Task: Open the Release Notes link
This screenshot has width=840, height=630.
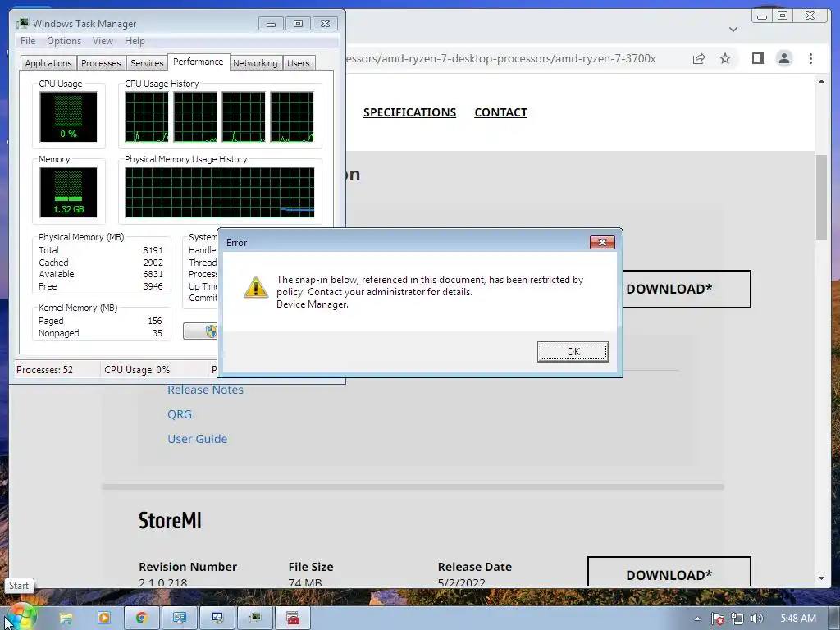Action: (205, 390)
